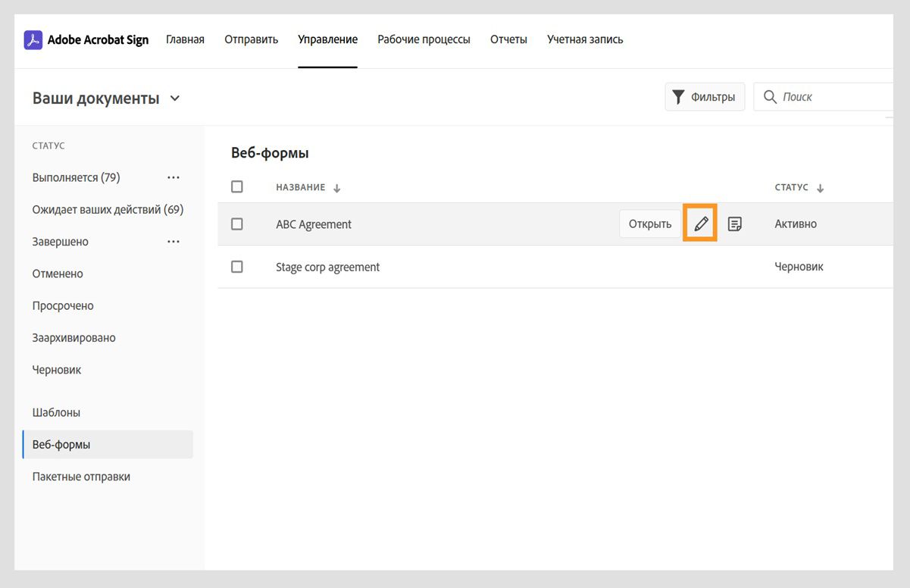Click the Adobe Acrobat Sign logo icon
The image size is (910, 588).
[33, 39]
